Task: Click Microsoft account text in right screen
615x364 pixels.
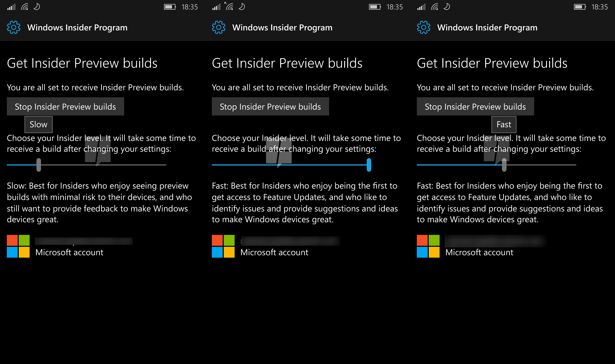Action: (479, 253)
